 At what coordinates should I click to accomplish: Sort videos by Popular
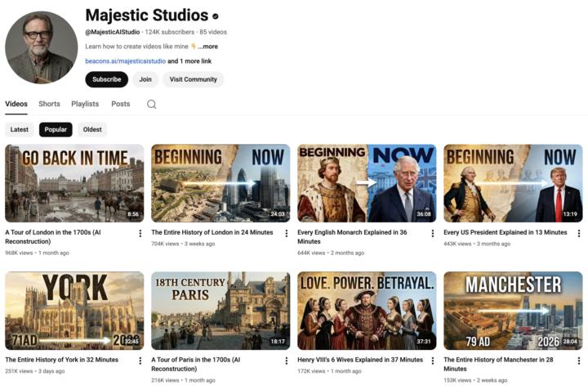click(x=56, y=129)
